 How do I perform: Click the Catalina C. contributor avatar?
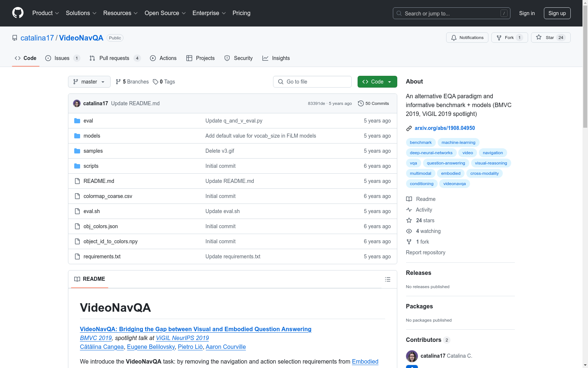pos(412,356)
